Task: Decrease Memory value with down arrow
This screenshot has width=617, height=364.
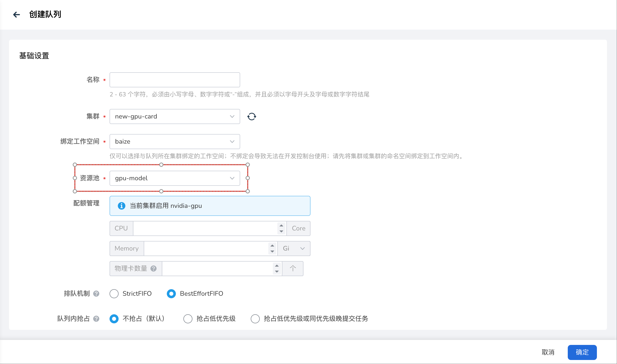Action: pyautogui.click(x=272, y=251)
